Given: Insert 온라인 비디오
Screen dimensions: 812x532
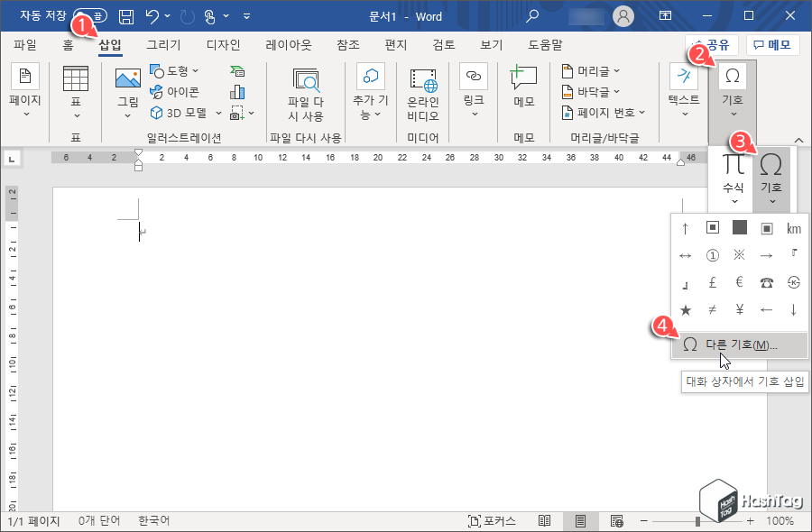Looking at the screenshot, I should (x=423, y=94).
